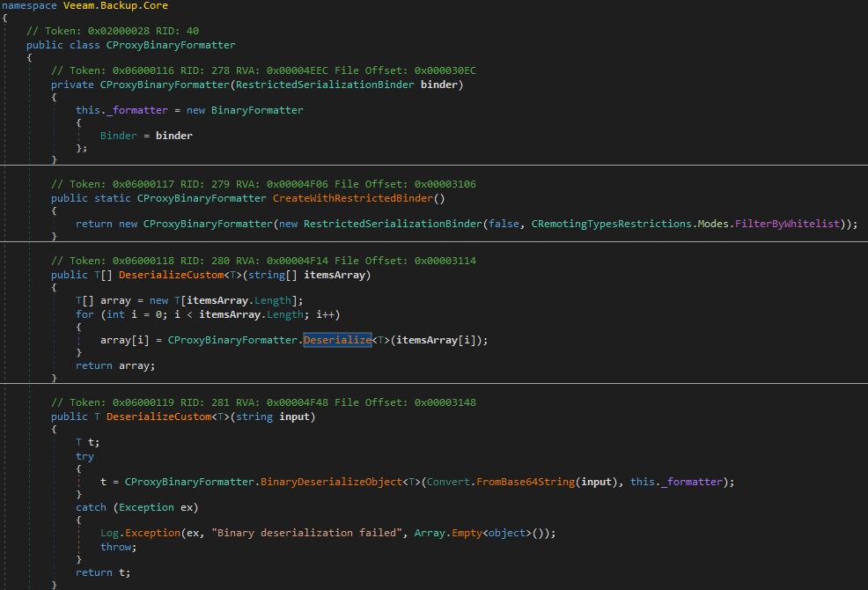868x590 pixels.
Task: Open the FromBase64String method reference
Action: click(x=526, y=482)
